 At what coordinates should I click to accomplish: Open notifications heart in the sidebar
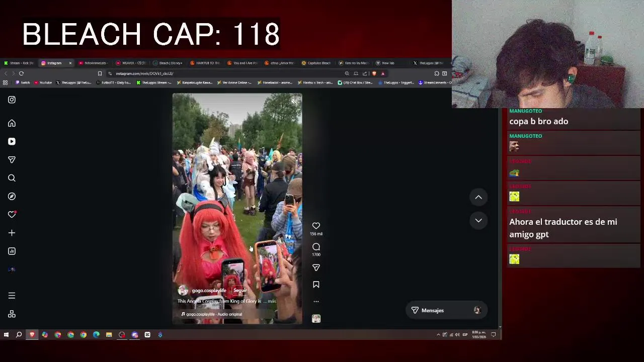click(x=12, y=215)
